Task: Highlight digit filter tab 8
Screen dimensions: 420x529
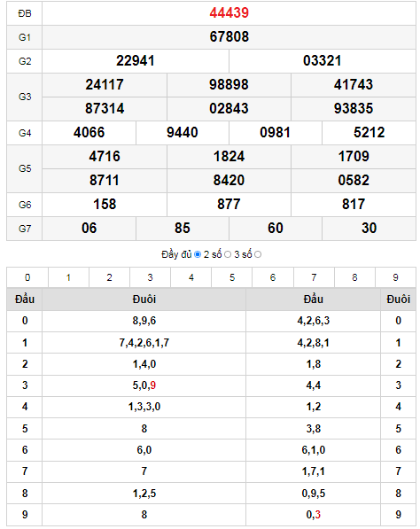Action: pyautogui.click(x=354, y=277)
